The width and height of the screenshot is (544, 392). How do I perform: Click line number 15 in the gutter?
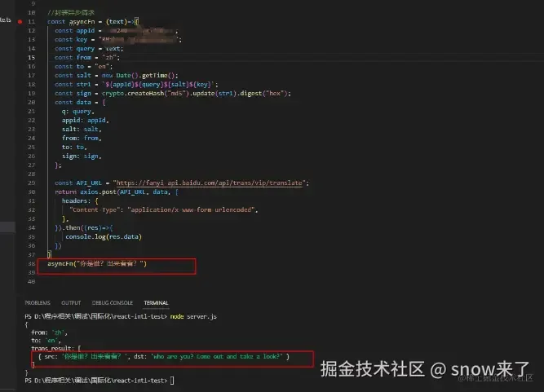[x=32, y=58]
